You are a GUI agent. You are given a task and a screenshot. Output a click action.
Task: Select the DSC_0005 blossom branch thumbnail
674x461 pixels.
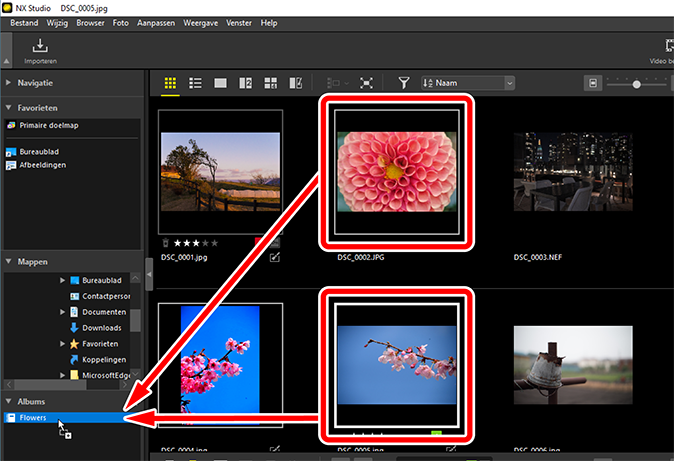pyautogui.click(x=397, y=365)
